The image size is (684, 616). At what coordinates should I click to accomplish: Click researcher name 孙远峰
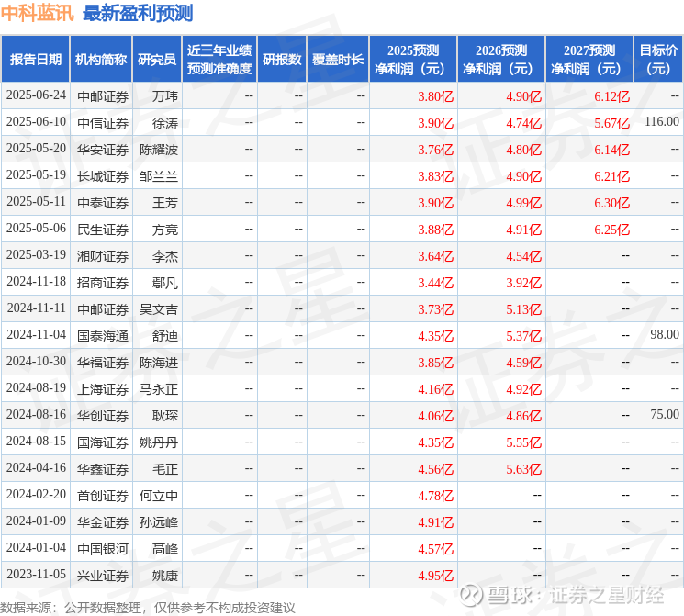159,521
